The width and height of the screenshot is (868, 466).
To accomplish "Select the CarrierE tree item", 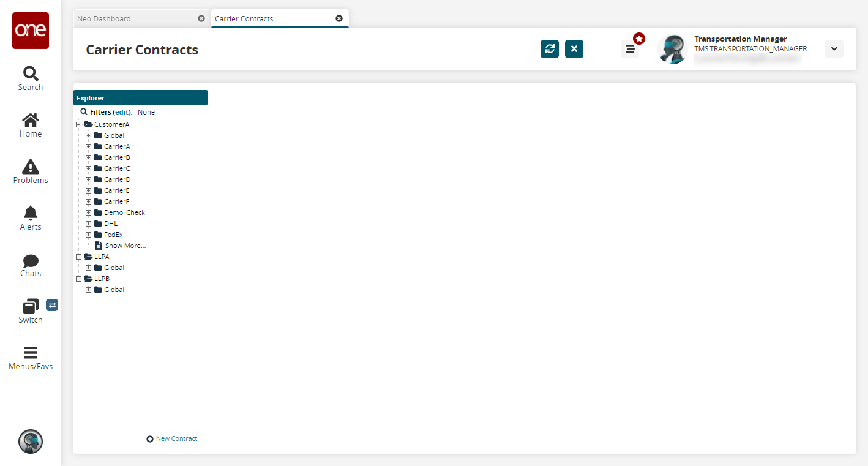I will pos(117,190).
